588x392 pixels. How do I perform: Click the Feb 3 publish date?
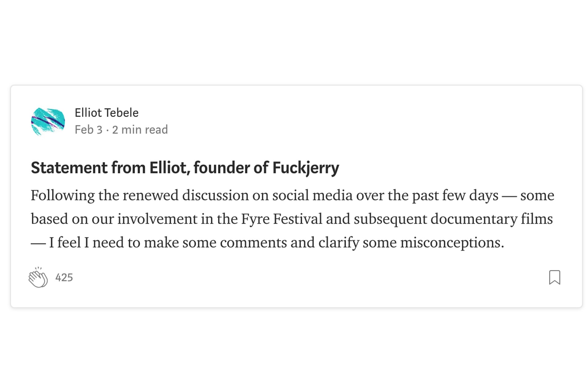click(x=89, y=130)
